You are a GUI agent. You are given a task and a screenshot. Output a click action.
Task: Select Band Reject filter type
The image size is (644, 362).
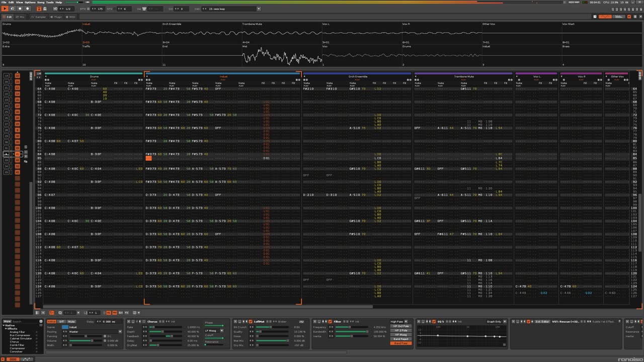point(401,339)
